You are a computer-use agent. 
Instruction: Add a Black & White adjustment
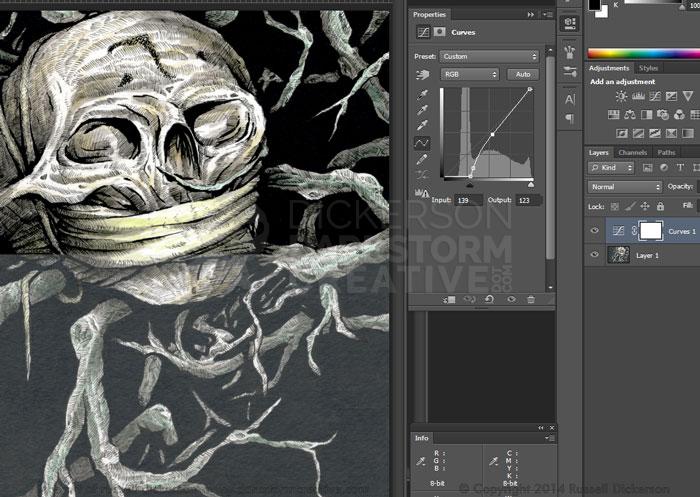(x=646, y=115)
